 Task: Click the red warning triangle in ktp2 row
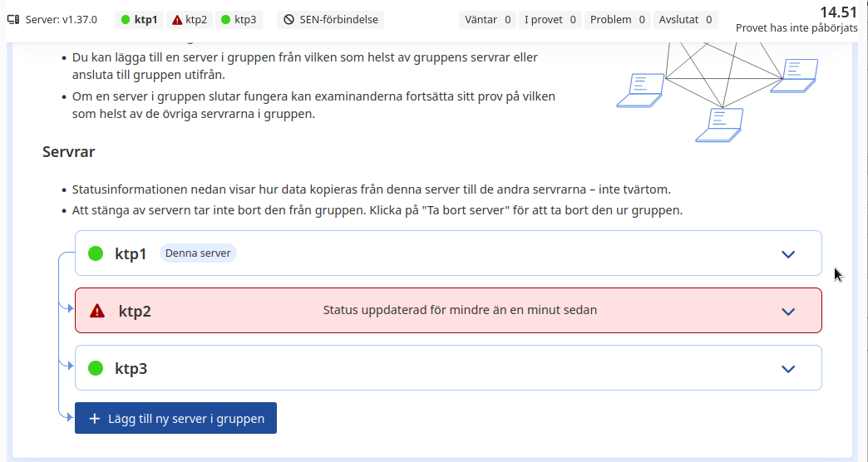(x=97, y=311)
